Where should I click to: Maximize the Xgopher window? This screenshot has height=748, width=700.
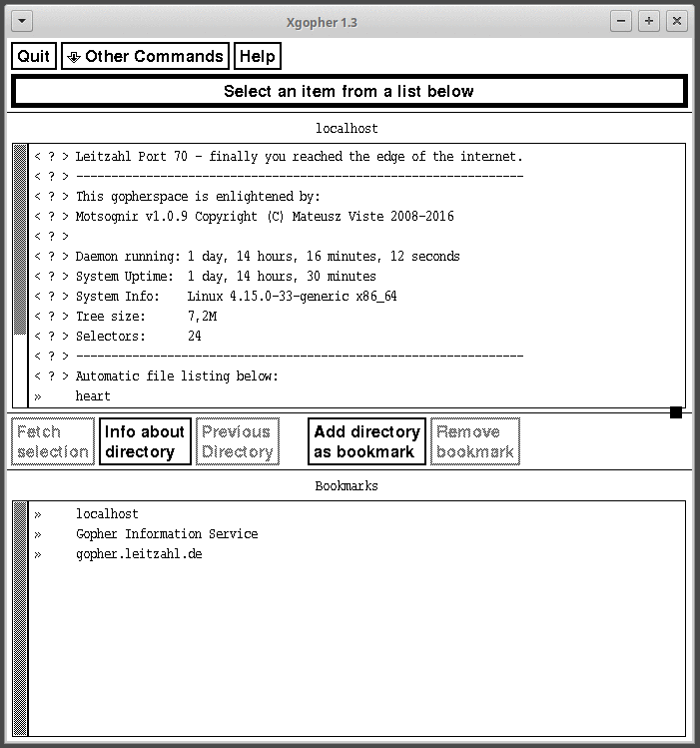pyautogui.click(x=649, y=21)
